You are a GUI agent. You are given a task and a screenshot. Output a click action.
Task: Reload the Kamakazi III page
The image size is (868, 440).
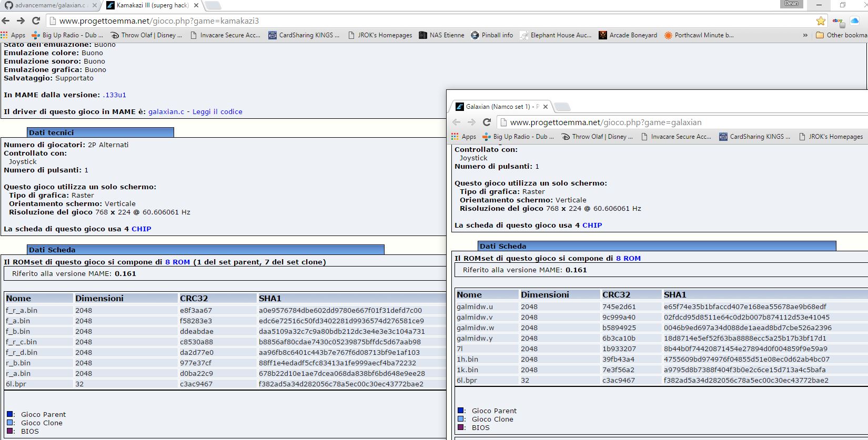click(36, 21)
